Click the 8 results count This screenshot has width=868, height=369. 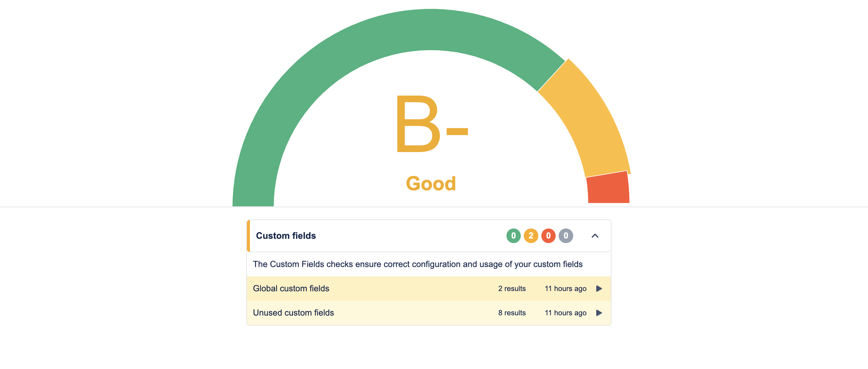pos(512,313)
